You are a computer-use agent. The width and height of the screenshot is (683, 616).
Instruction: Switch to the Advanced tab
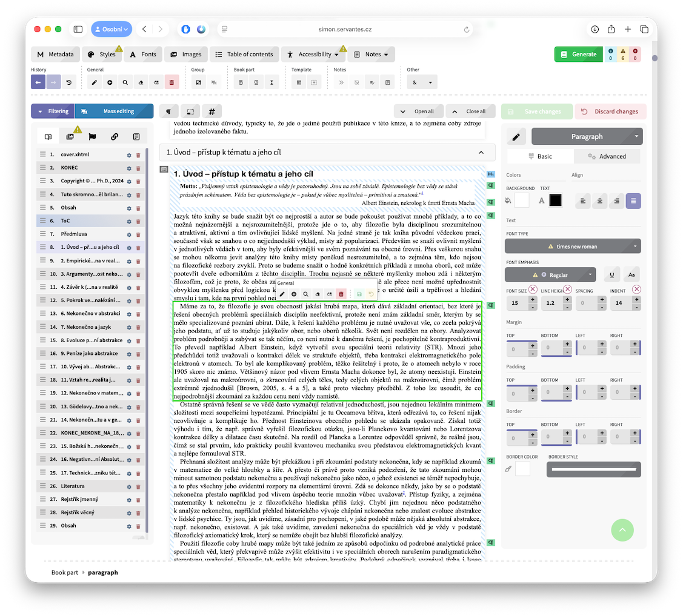(607, 156)
